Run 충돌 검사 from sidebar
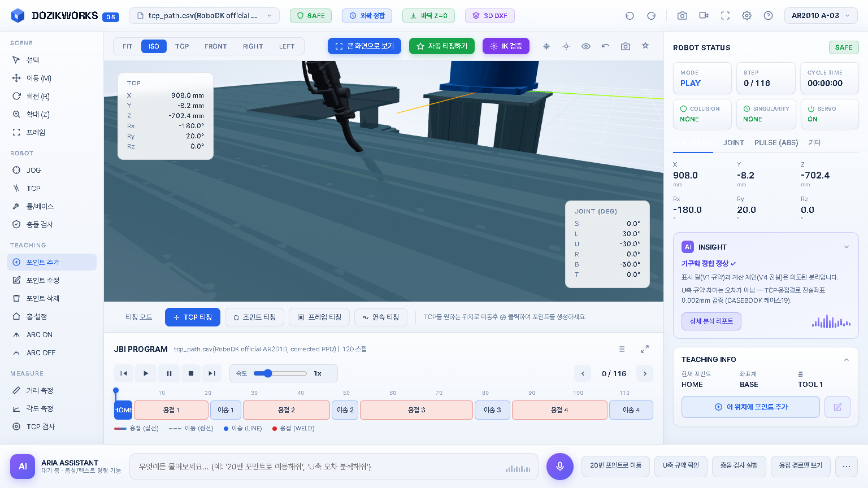 click(51, 224)
